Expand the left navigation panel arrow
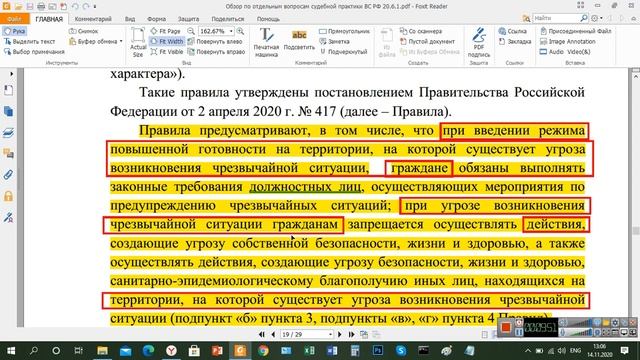 pyautogui.click(x=11, y=74)
